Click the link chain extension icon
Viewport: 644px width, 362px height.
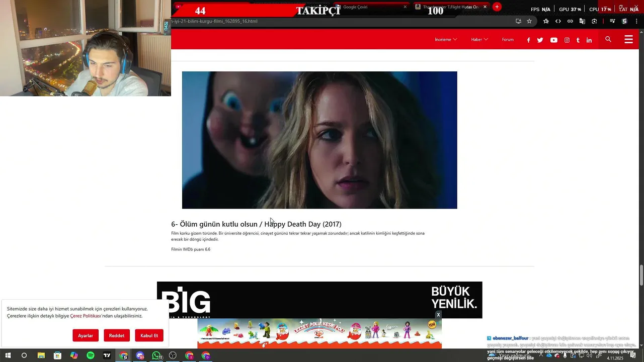(570, 21)
